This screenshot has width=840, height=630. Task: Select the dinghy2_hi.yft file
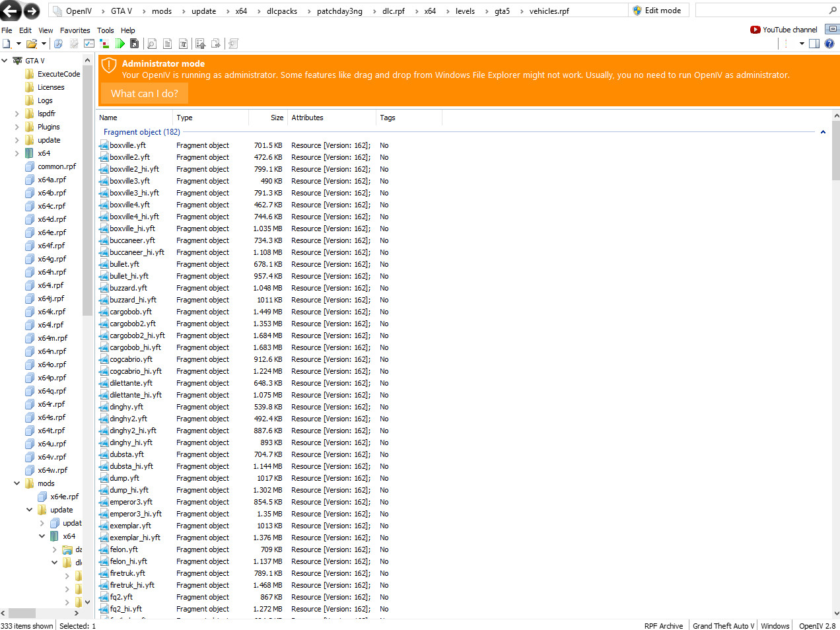133,431
